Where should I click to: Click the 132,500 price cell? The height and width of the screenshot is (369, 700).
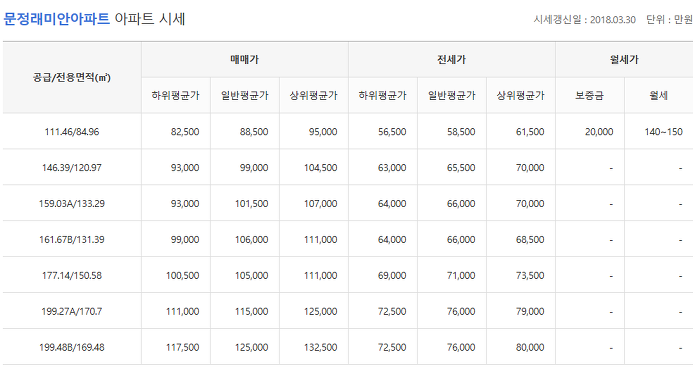click(321, 347)
